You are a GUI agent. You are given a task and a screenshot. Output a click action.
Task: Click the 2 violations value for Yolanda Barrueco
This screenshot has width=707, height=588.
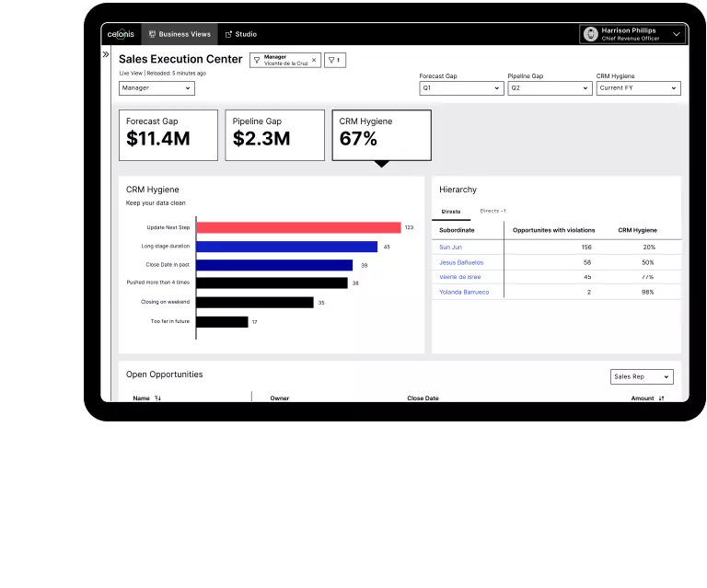click(x=589, y=292)
